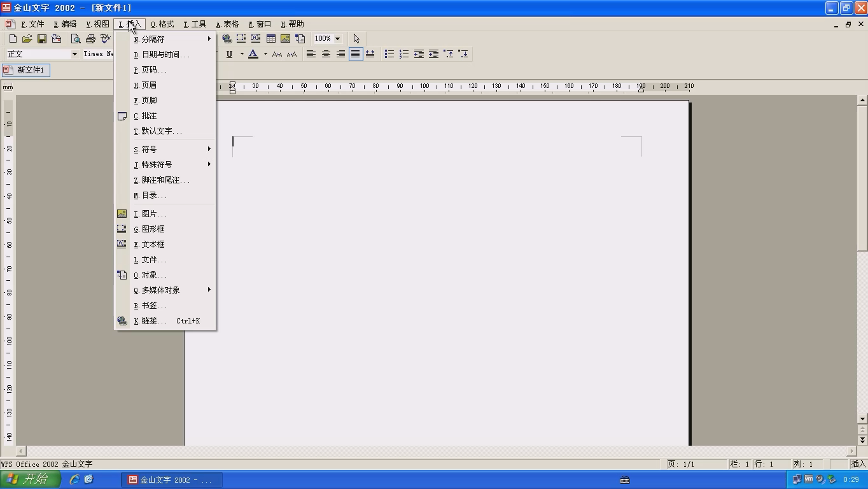Viewport: 868px width, 489px height.
Task: Decrease the paragraph indent
Action: coord(419,54)
